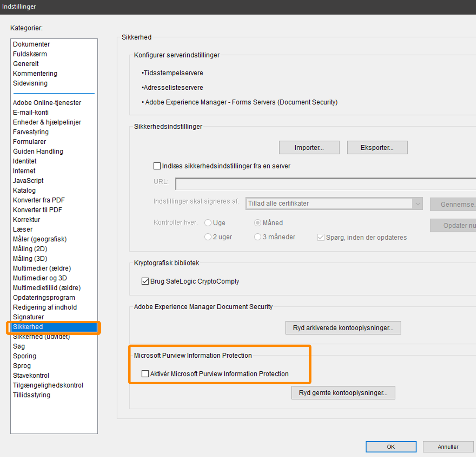Uncheck Brug SafeLogic CryptoComply

145,281
